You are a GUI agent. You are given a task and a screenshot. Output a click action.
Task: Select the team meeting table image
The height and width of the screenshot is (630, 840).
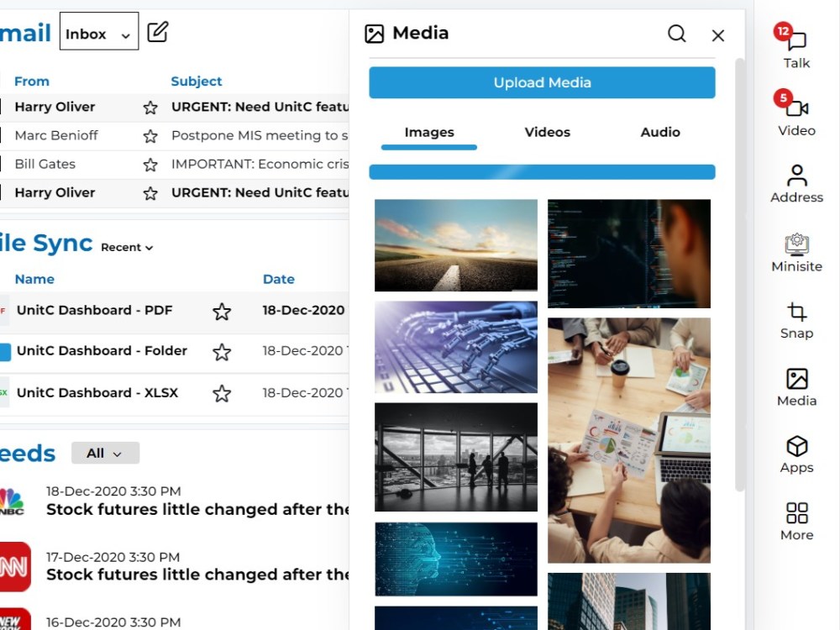pos(629,440)
